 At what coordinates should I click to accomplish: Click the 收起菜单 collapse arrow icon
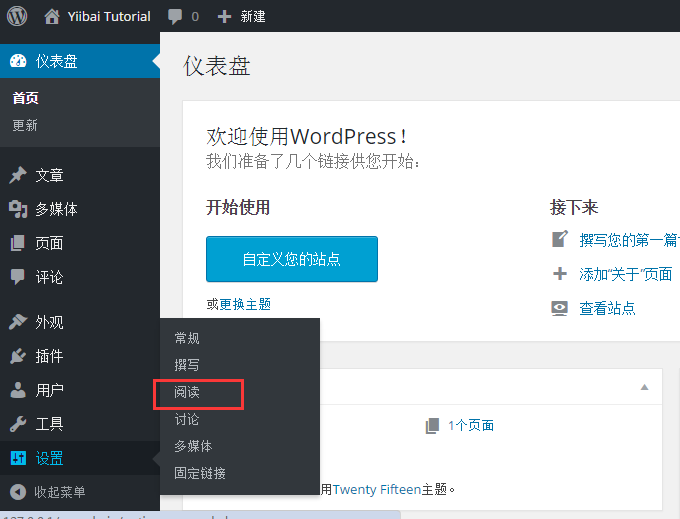[x=18, y=492]
